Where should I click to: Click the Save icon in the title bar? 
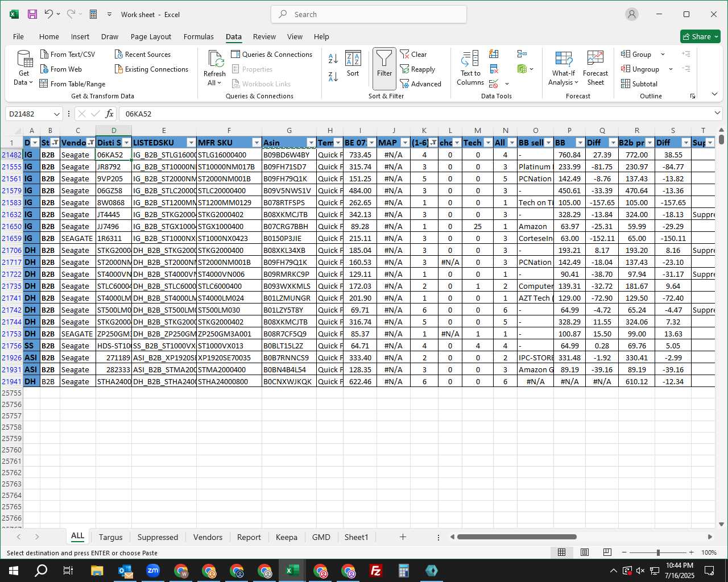32,14
